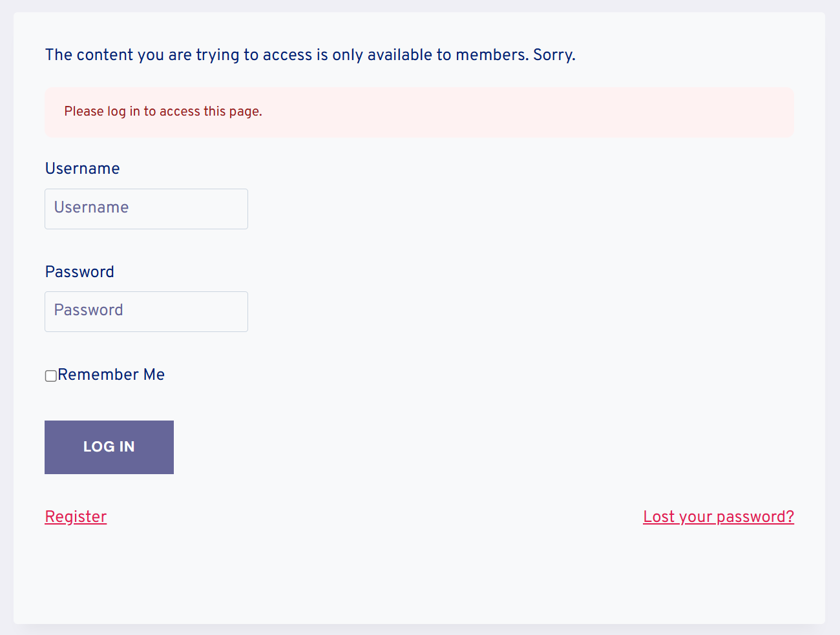The image size is (840, 635).
Task: Click the Remember Me label text
Action: (111, 375)
